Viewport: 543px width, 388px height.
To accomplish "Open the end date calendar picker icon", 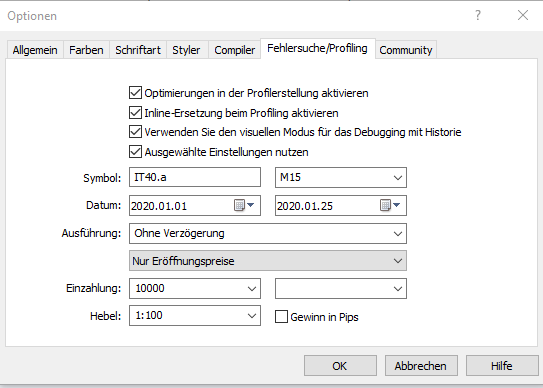I will 390,205.
